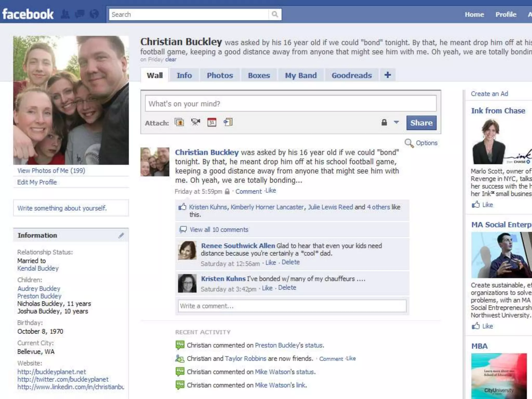Click the search magnifier button

[275, 14]
